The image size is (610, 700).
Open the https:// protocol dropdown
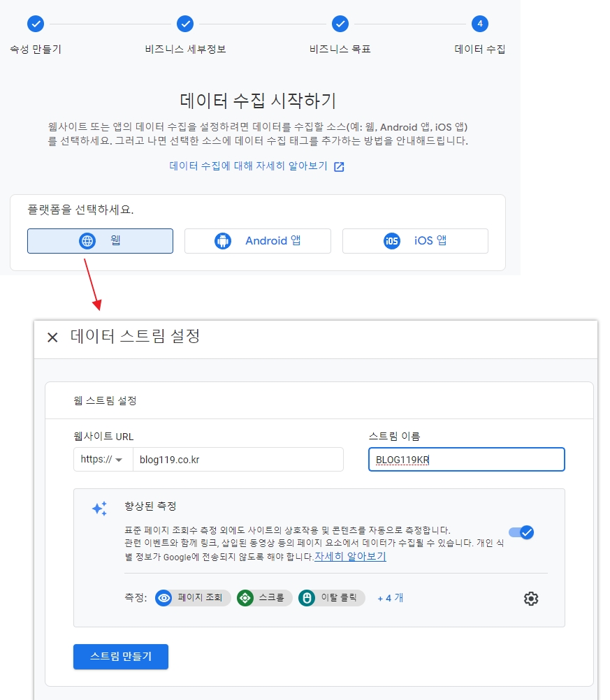(x=101, y=459)
